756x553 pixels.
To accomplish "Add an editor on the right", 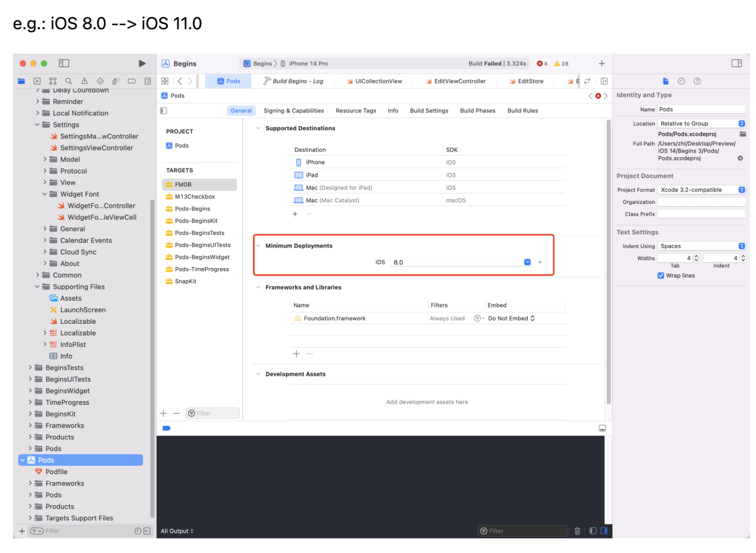I will 604,81.
